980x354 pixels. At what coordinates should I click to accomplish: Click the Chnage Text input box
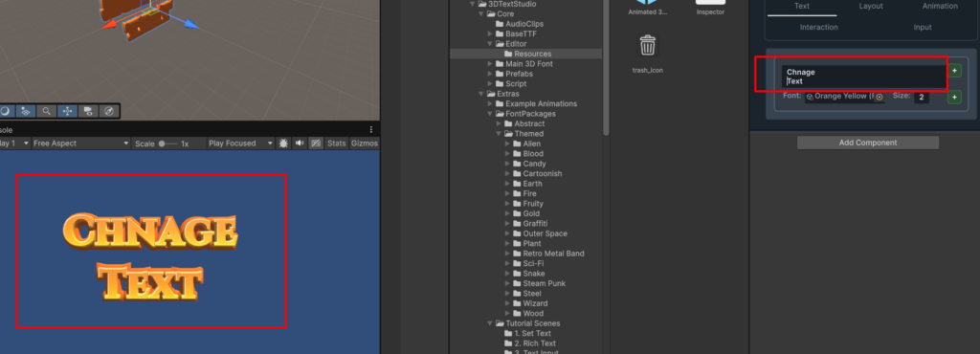point(864,77)
